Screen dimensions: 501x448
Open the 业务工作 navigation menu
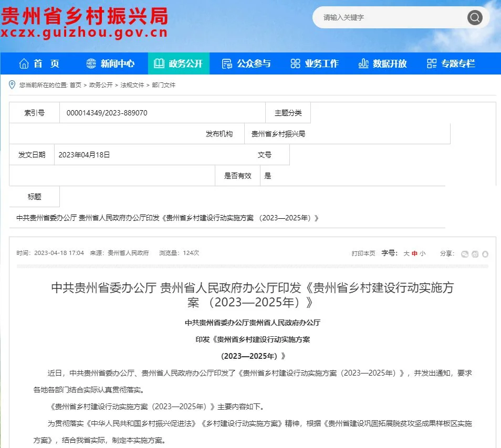315,63
